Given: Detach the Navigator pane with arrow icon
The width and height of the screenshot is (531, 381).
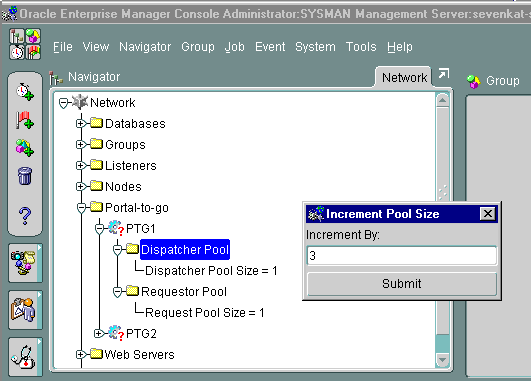Looking at the screenshot, I should point(443,73).
